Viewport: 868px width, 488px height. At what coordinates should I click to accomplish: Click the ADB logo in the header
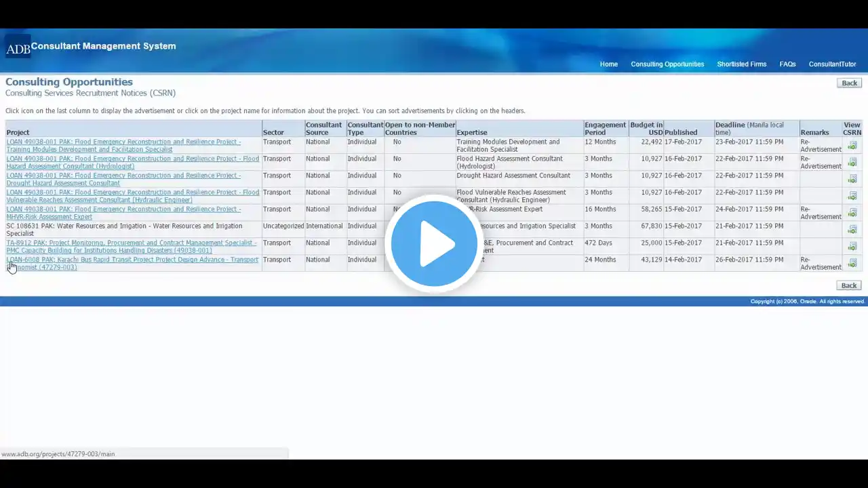18,47
